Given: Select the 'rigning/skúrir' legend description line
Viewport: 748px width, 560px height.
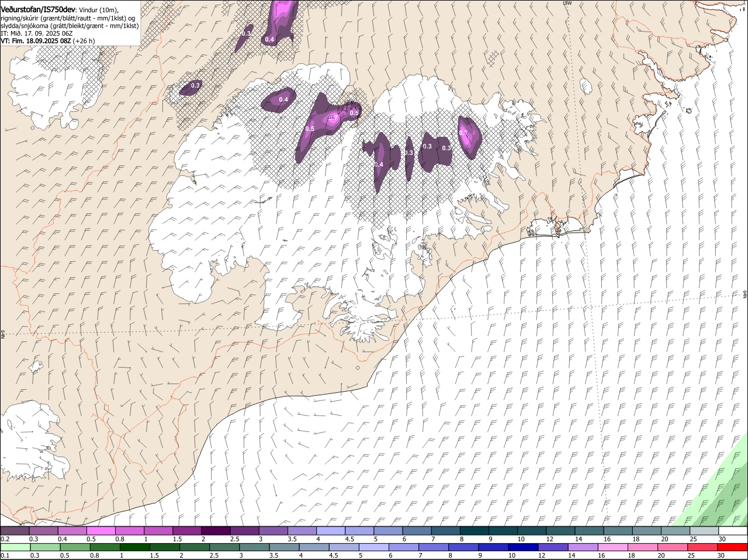Looking at the screenshot, I should [x=69, y=18].
